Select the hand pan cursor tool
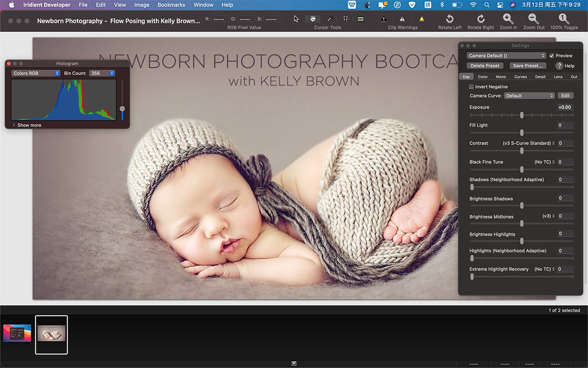The width and height of the screenshot is (588, 368). (313, 19)
